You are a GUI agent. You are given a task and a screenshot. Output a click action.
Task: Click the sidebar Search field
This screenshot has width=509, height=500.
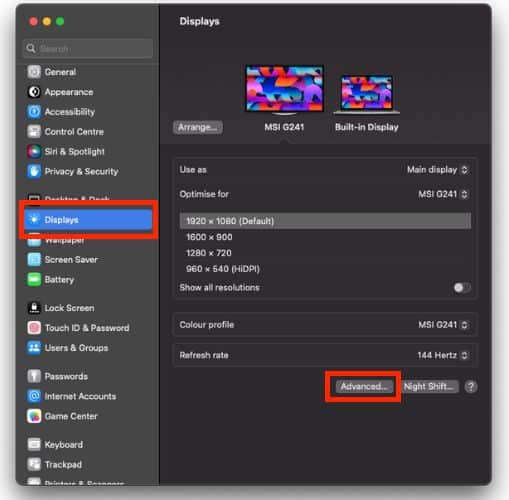pyautogui.click(x=88, y=49)
